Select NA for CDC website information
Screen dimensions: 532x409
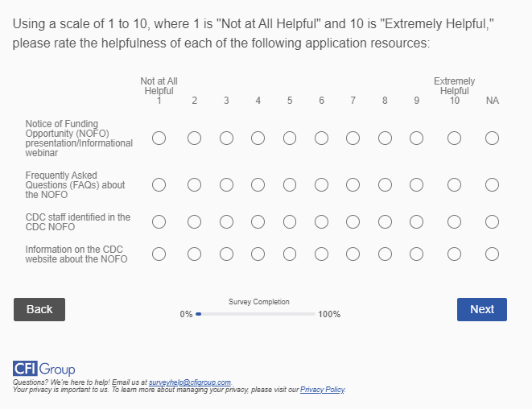pos(493,254)
